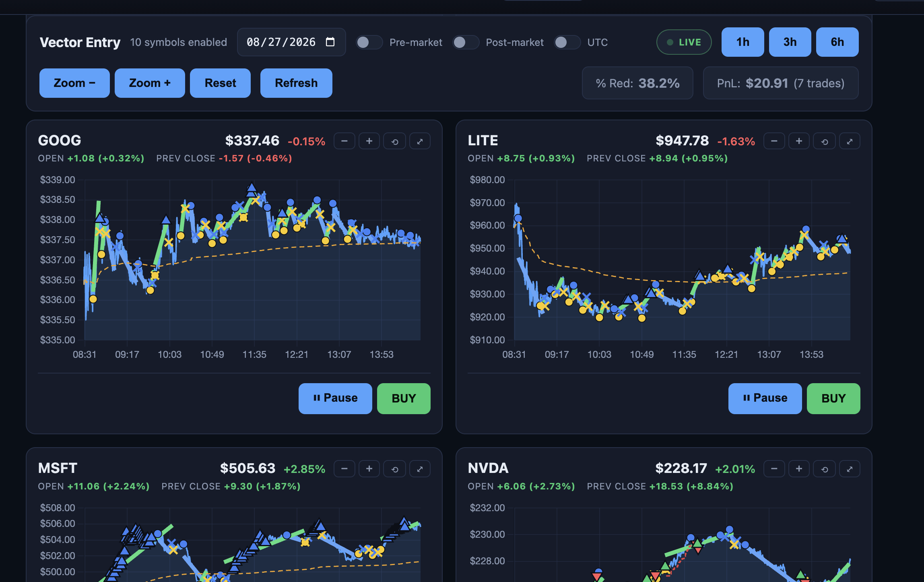Click MSFT change +2.85%
The height and width of the screenshot is (582, 924).
(x=304, y=469)
